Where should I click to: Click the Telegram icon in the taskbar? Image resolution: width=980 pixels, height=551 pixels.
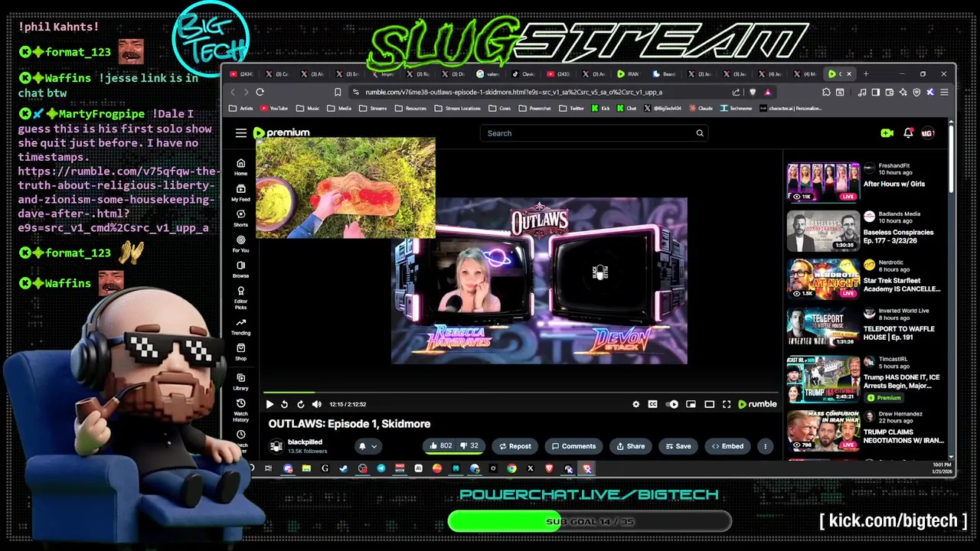(381, 468)
